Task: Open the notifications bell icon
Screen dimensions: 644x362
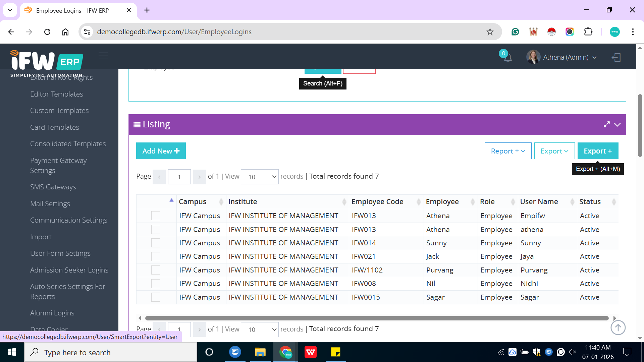Action: tap(507, 58)
